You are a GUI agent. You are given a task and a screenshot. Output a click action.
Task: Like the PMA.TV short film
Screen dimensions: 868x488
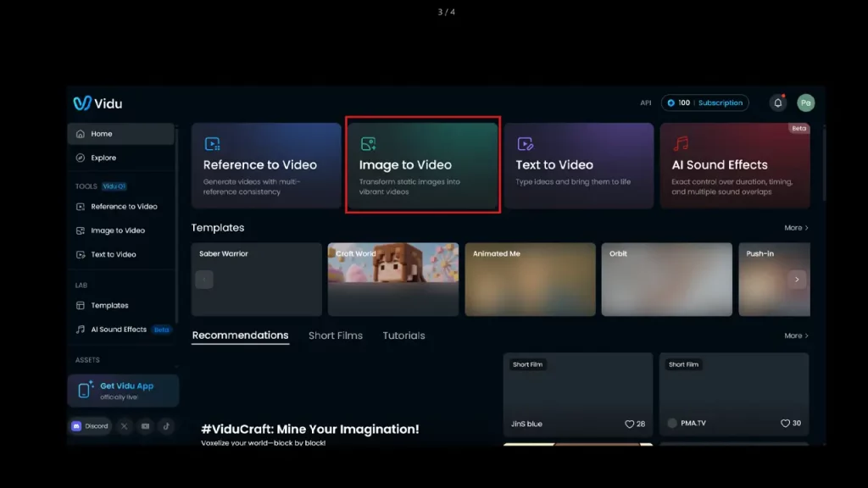785,424
